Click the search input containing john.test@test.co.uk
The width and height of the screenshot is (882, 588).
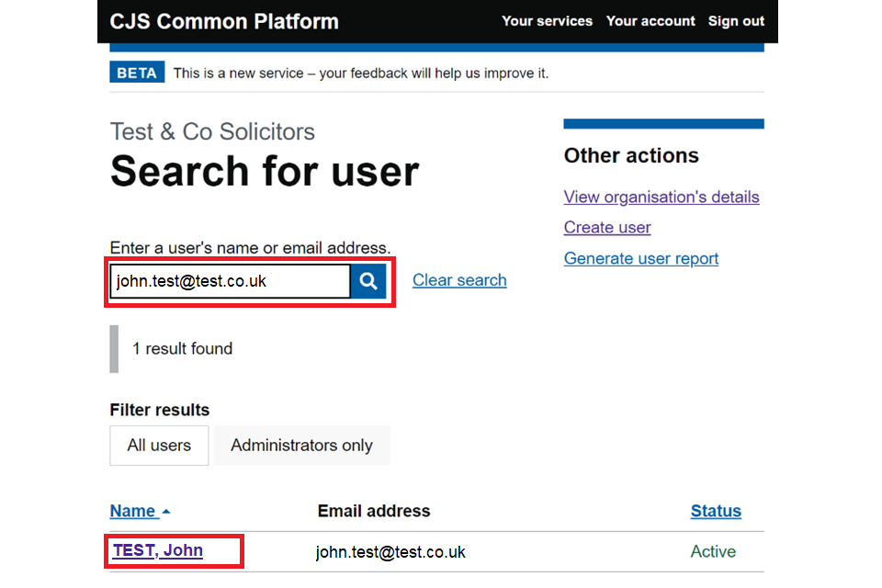click(228, 281)
